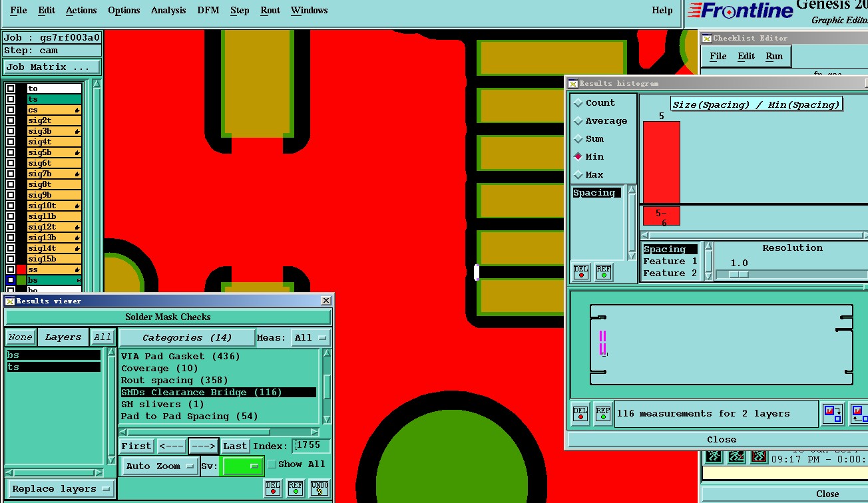The image size is (868, 503).
Task: Click Close button in Results histogram
Action: [721, 440]
